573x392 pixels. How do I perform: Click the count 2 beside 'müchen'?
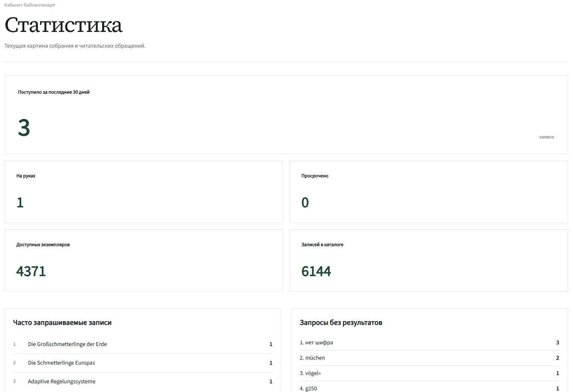coord(557,358)
